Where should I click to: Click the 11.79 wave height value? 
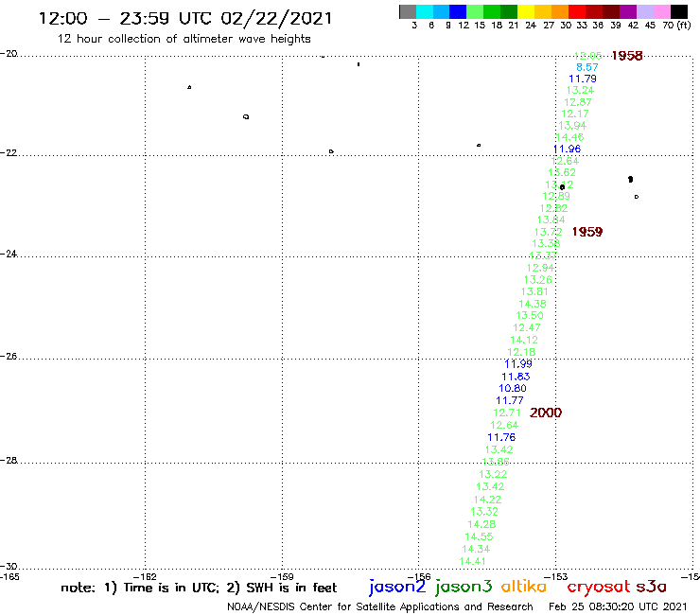[582, 79]
